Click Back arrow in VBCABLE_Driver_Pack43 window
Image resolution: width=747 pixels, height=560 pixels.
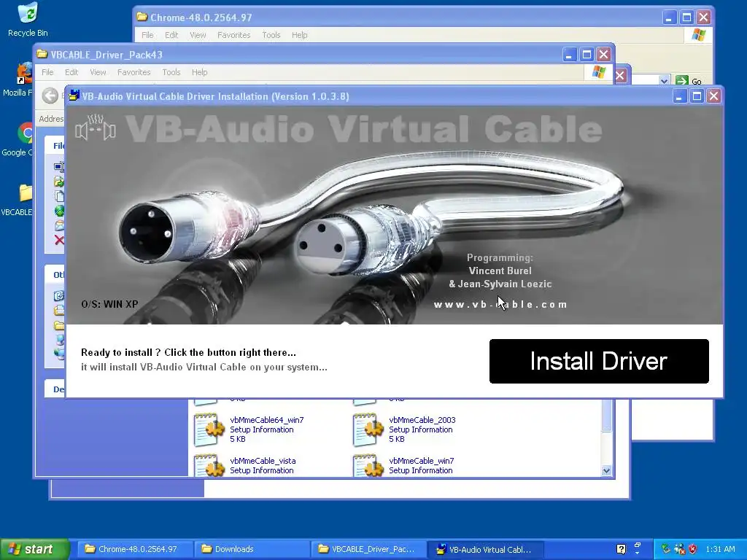pyautogui.click(x=50, y=96)
